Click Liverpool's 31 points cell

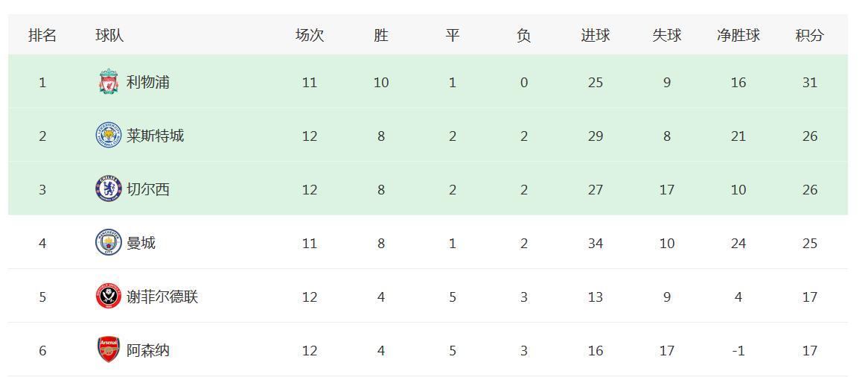pyautogui.click(x=810, y=82)
